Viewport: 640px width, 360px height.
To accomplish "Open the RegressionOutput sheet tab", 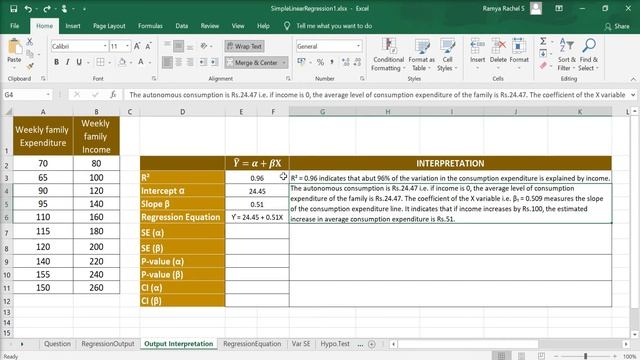I will (108, 344).
